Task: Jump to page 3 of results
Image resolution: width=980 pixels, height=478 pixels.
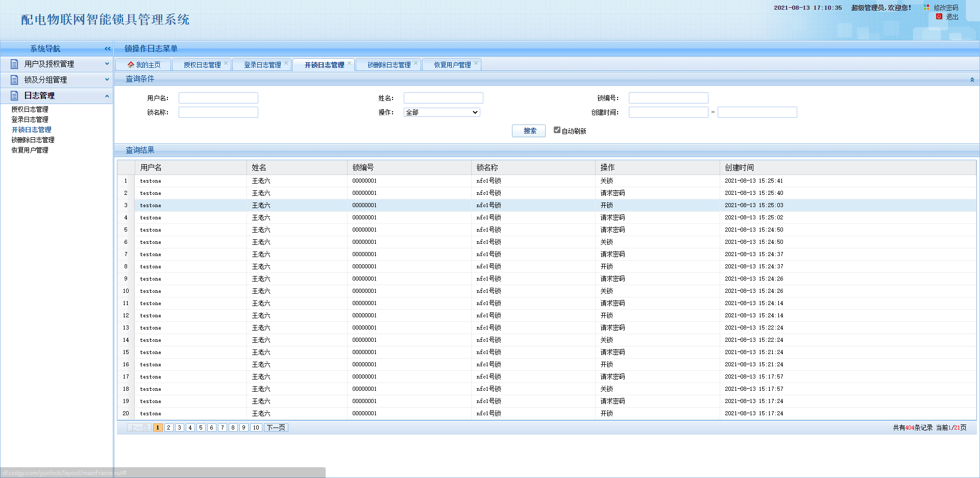Action: 179,427
